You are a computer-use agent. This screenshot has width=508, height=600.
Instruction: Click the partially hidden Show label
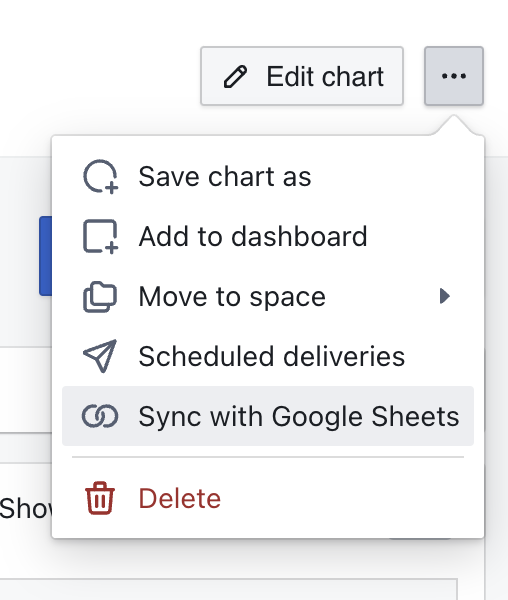tap(26, 509)
